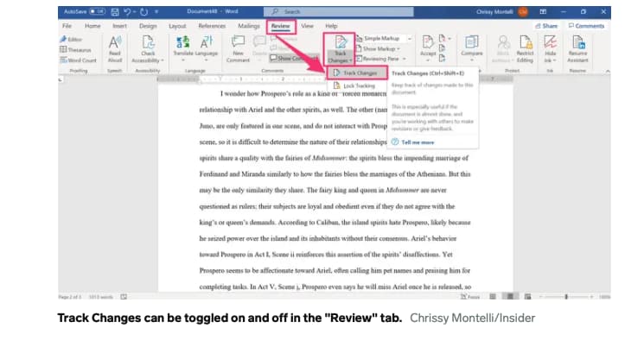The width and height of the screenshot is (644, 341).
Task: Click the horizontal ruler above the page
Action: tap(335, 79)
